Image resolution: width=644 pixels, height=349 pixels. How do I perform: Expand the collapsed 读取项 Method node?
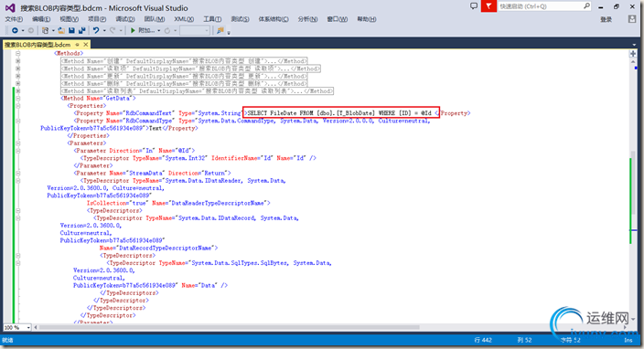point(17,69)
